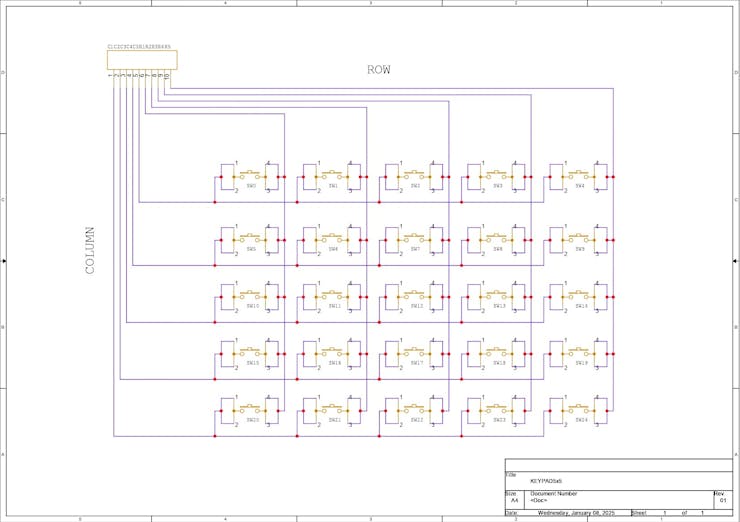Click the SW19 switch component
This screenshot has width=740, height=522.
click(x=580, y=353)
